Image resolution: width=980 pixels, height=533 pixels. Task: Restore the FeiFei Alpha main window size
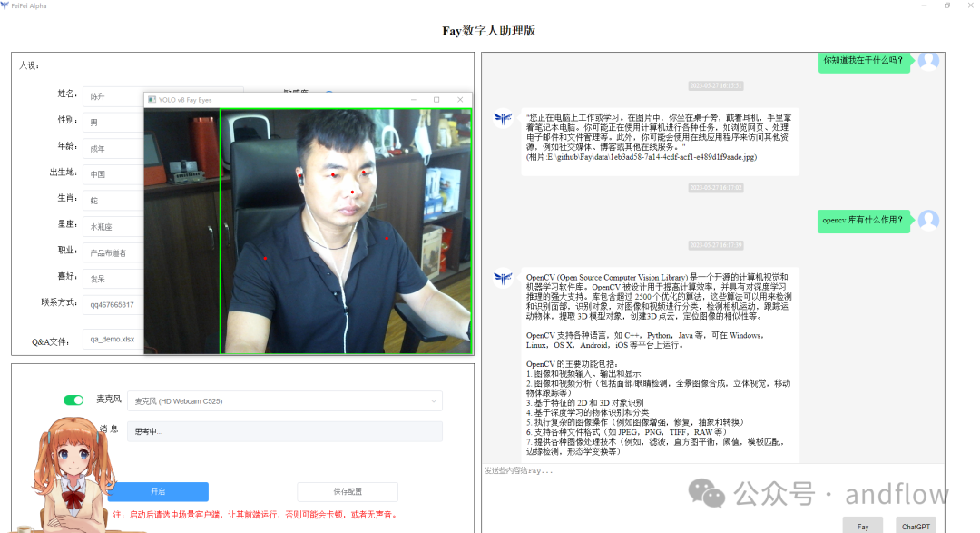coord(946,5)
